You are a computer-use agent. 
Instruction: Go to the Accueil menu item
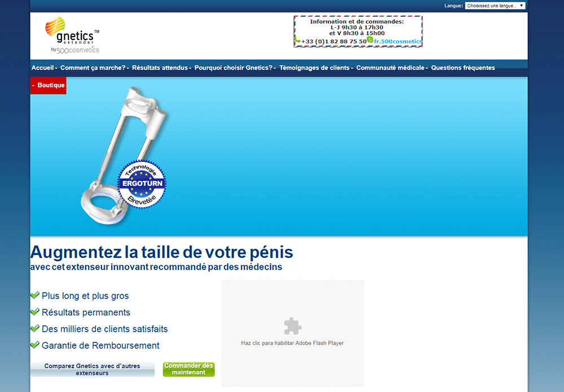coord(43,68)
